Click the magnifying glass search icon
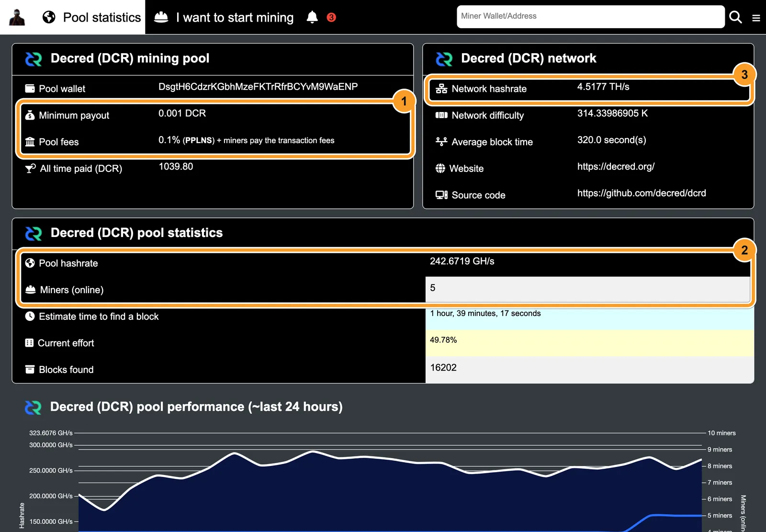766x532 pixels. (x=735, y=17)
